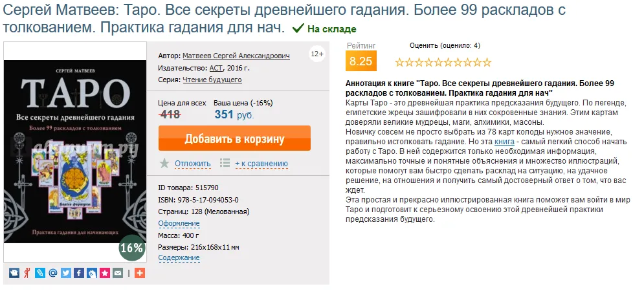Click the gray envelope email share icon
The height and width of the screenshot is (293, 644).
118,273
